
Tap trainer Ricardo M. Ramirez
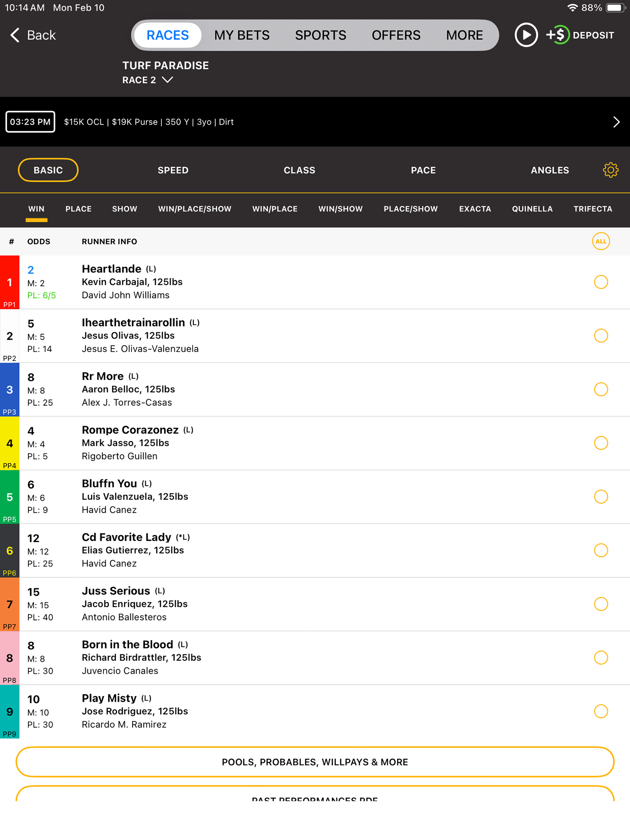[124, 724]
